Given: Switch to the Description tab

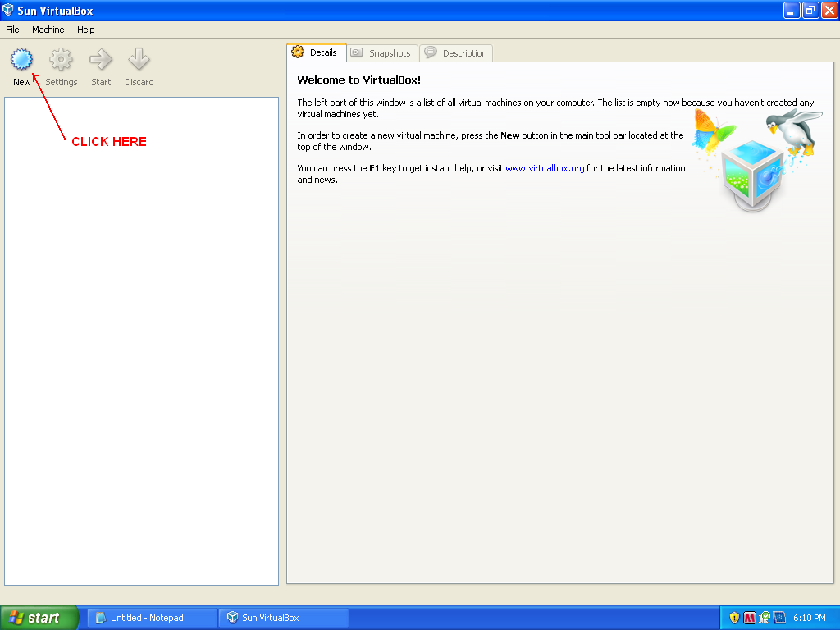Looking at the screenshot, I should (x=456, y=53).
